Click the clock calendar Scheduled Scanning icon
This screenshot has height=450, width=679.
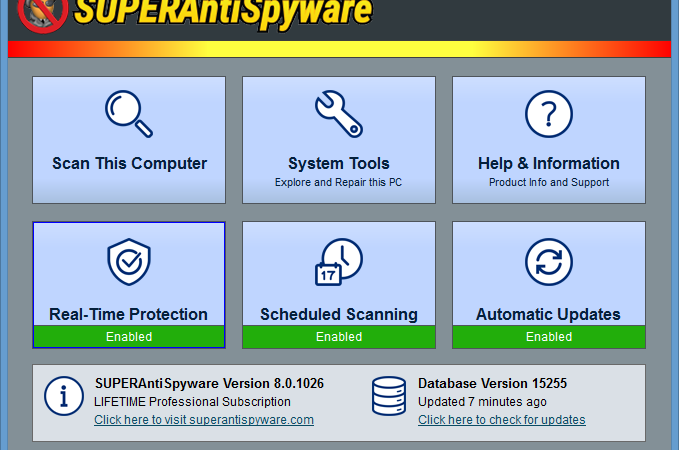339,262
